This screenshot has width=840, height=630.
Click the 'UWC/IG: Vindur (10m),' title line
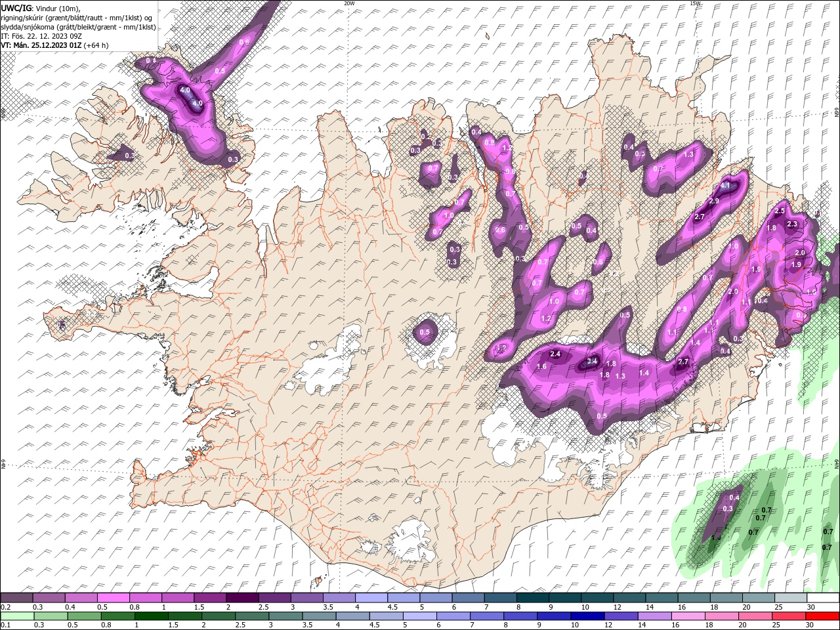point(40,8)
